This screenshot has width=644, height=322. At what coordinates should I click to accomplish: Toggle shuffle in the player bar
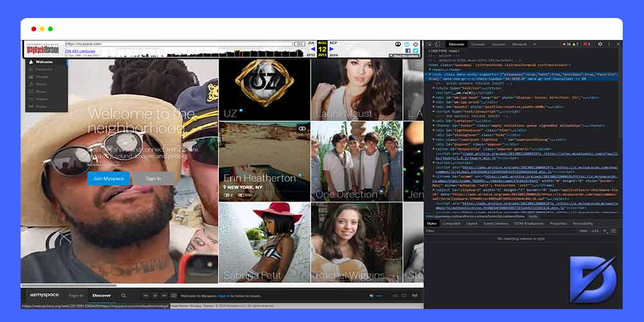click(395, 296)
